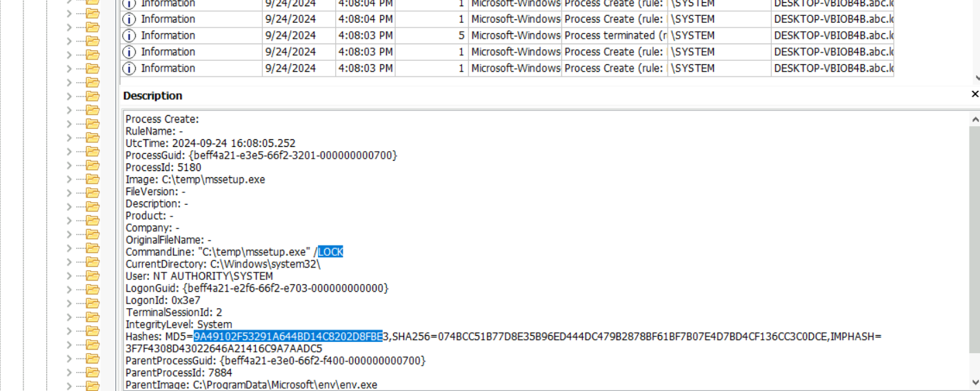
Task: Click the ProcessId: 5180 line
Action: pyautogui.click(x=163, y=168)
